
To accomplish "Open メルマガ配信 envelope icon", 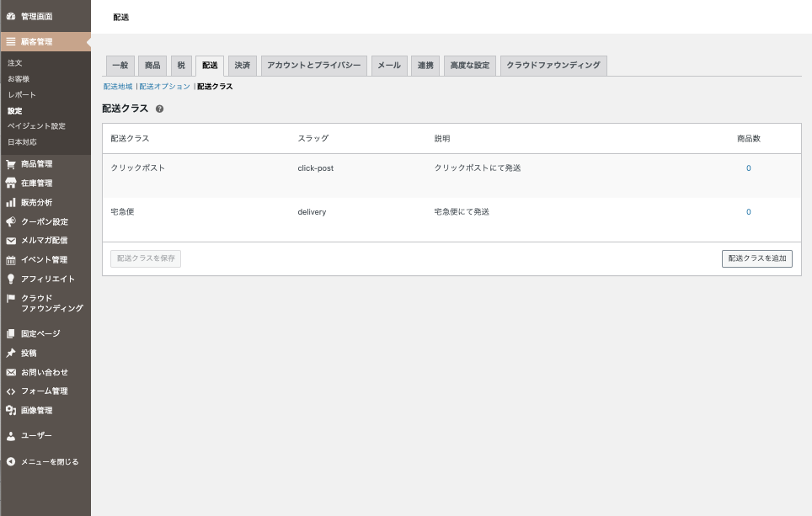I will coord(11,241).
